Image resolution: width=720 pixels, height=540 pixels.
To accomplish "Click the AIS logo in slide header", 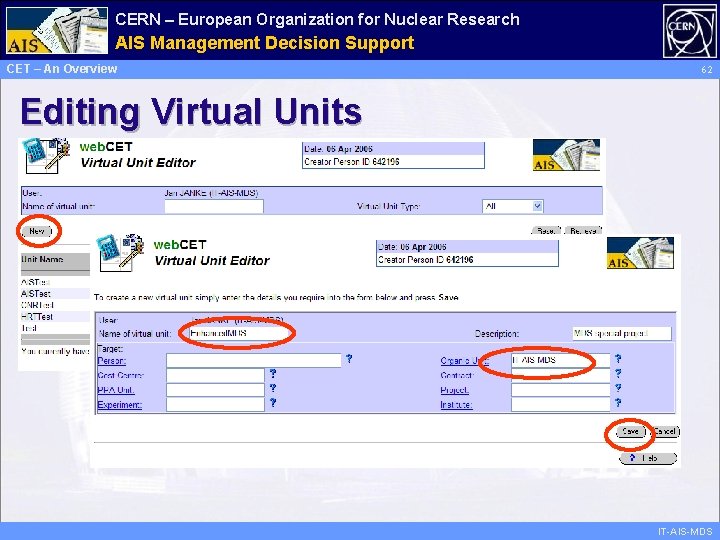I will pyautogui.click(x=57, y=30).
